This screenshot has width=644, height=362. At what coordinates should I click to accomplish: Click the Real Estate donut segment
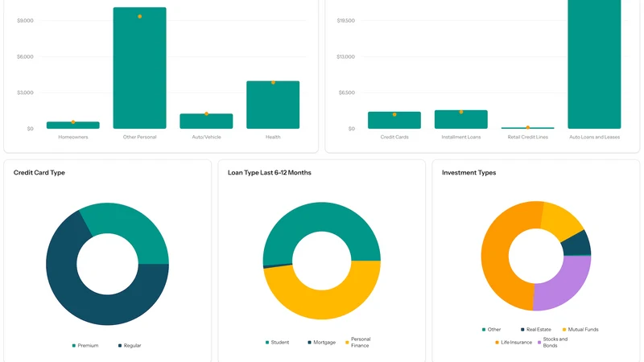click(577, 245)
